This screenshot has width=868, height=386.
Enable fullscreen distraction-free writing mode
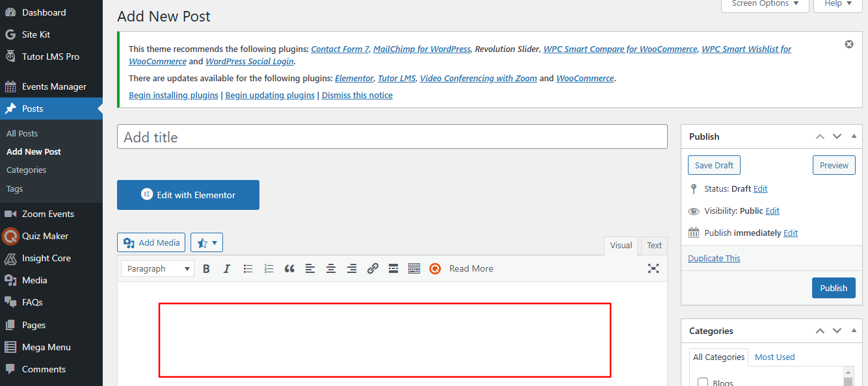point(653,268)
